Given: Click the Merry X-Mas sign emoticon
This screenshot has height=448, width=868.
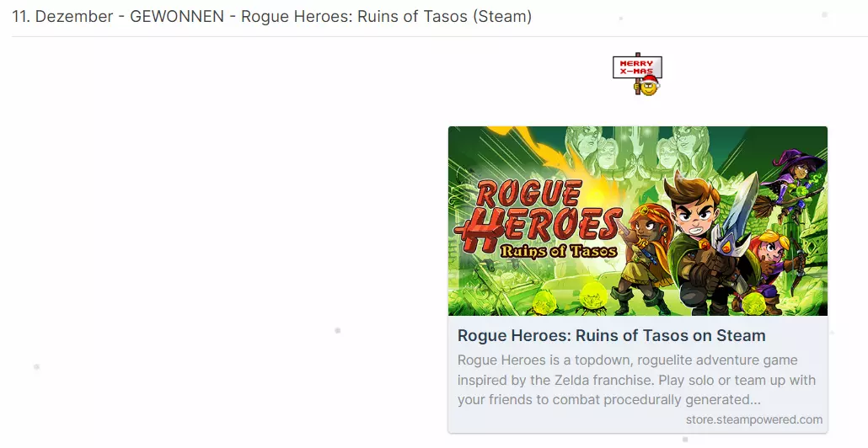Looking at the screenshot, I should [x=637, y=73].
